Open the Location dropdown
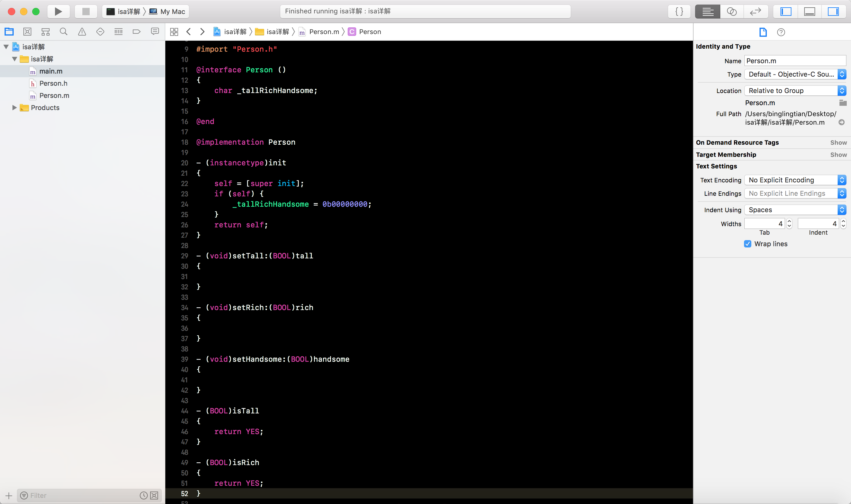The width and height of the screenshot is (851, 504). click(x=795, y=91)
